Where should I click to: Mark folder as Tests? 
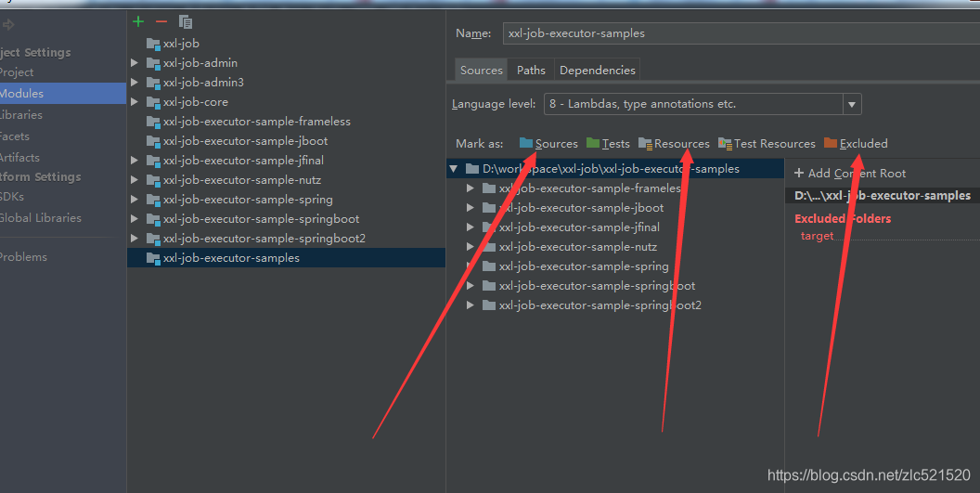click(608, 144)
